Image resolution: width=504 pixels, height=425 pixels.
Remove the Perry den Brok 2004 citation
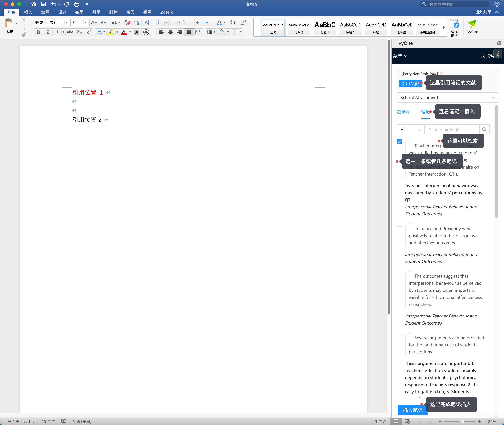[441, 74]
